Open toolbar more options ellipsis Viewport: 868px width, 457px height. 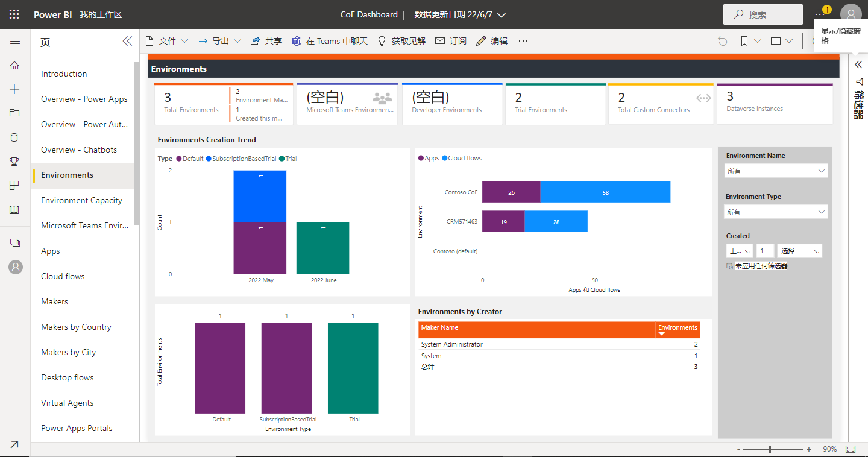(x=523, y=41)
